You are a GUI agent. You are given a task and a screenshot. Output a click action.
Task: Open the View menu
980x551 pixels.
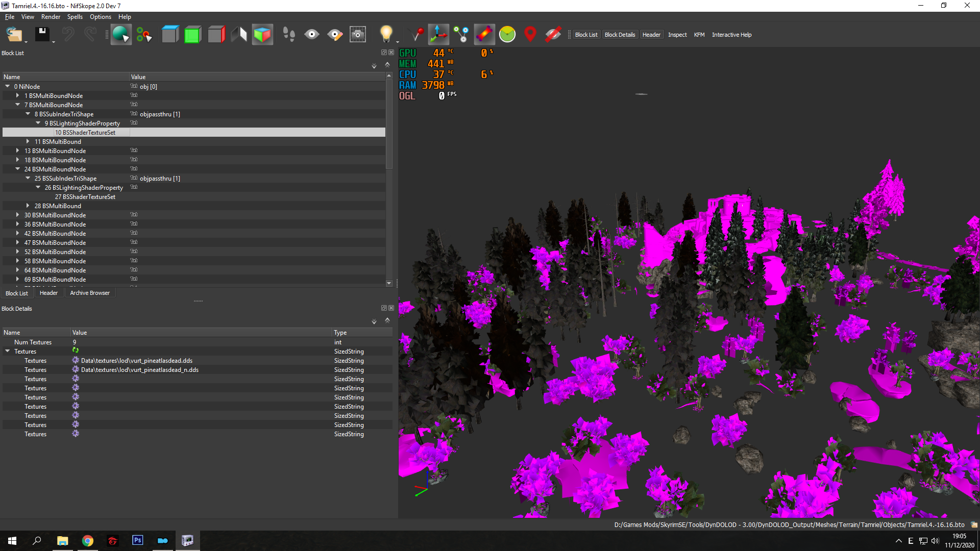[28, 17]
